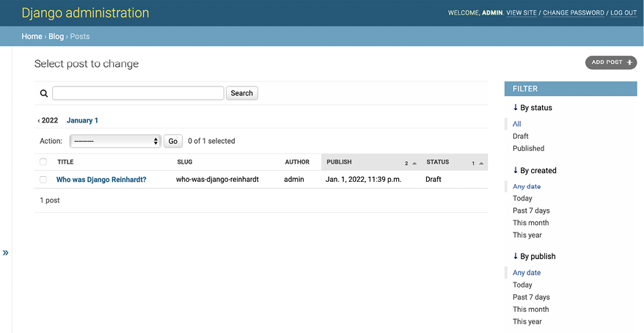644x333 pixels.
Task: Click the 0 of 1 selected text
Action: pos(211,141)
